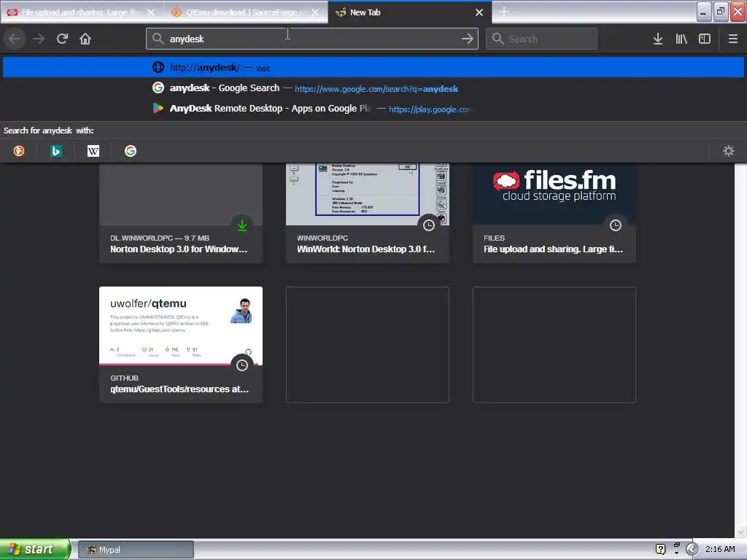Open search settings gear icon
The image size is (747, 560).
tap(729, 151)
